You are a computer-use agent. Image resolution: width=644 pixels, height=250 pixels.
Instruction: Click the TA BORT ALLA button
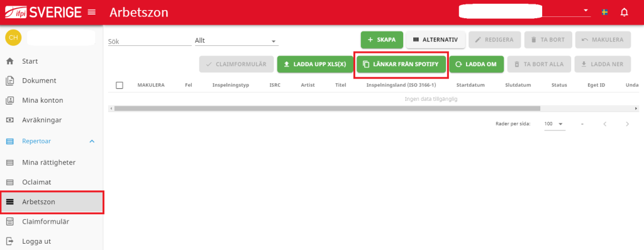[539, 65]
